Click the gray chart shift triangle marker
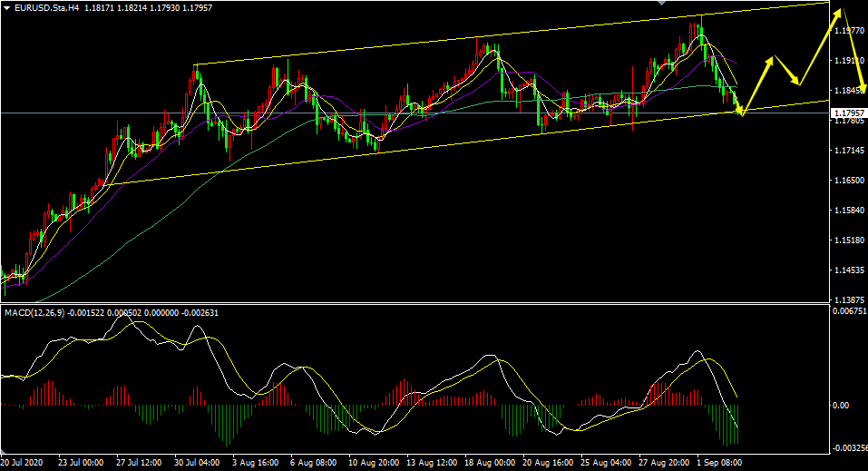Viewport: 868px width, 471px height. tap(661, 3)
